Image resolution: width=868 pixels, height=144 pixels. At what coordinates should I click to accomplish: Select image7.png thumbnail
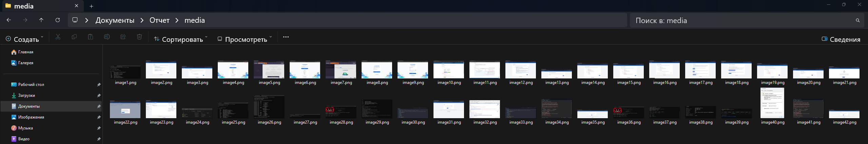pos(341,70)
